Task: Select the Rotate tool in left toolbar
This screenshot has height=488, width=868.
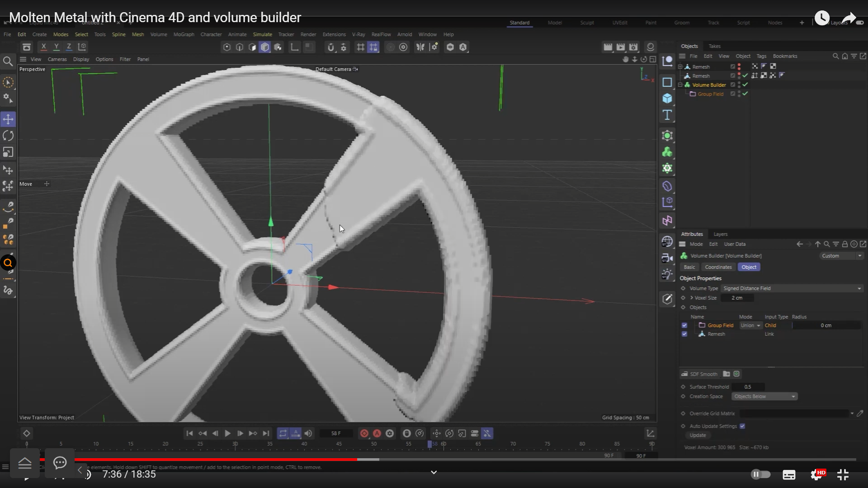Action: tap(8, 136)
